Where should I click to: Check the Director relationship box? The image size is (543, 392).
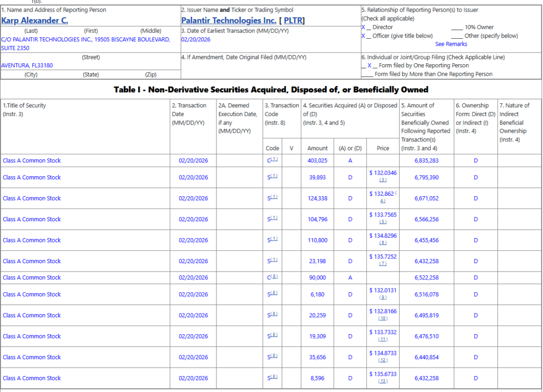click(364, 27)
